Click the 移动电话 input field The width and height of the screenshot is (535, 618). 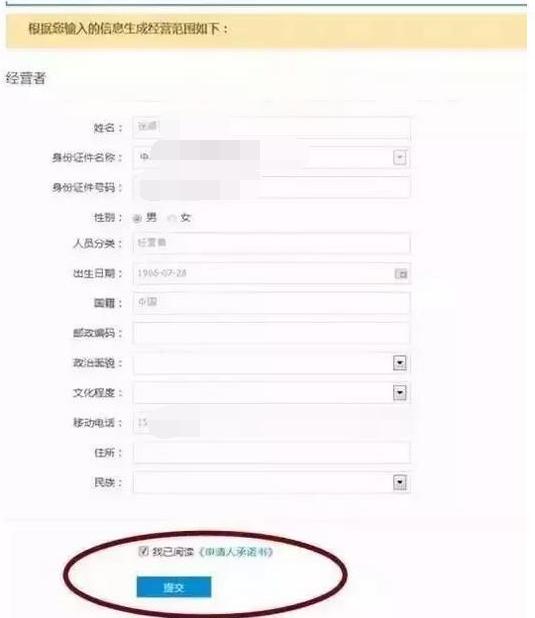(x=272, y=423)
